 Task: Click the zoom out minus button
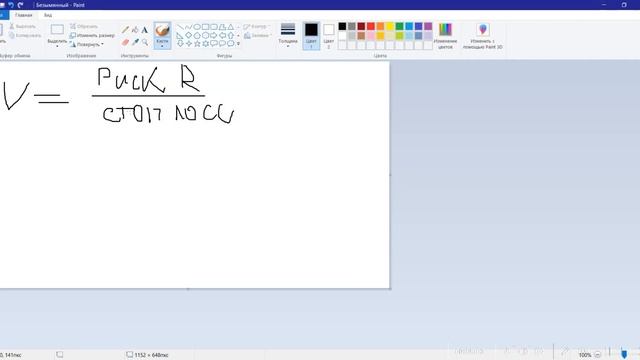click(598, 354)
